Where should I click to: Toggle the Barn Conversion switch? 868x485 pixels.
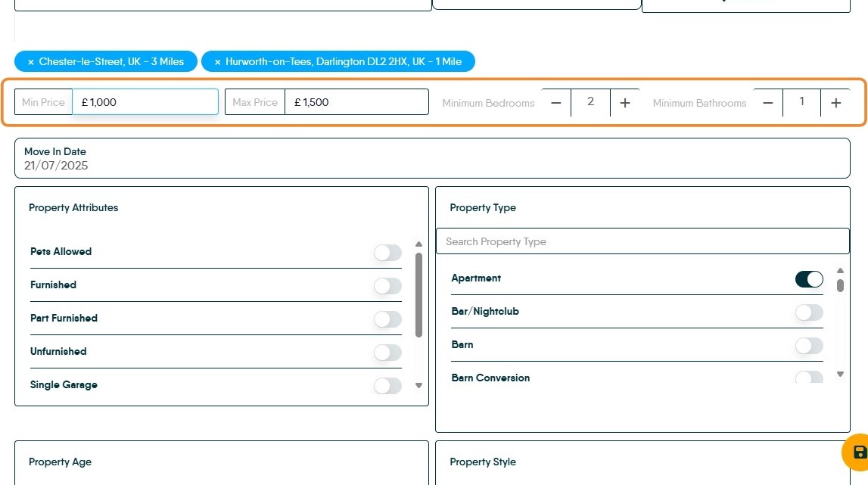tap(809, 378)
